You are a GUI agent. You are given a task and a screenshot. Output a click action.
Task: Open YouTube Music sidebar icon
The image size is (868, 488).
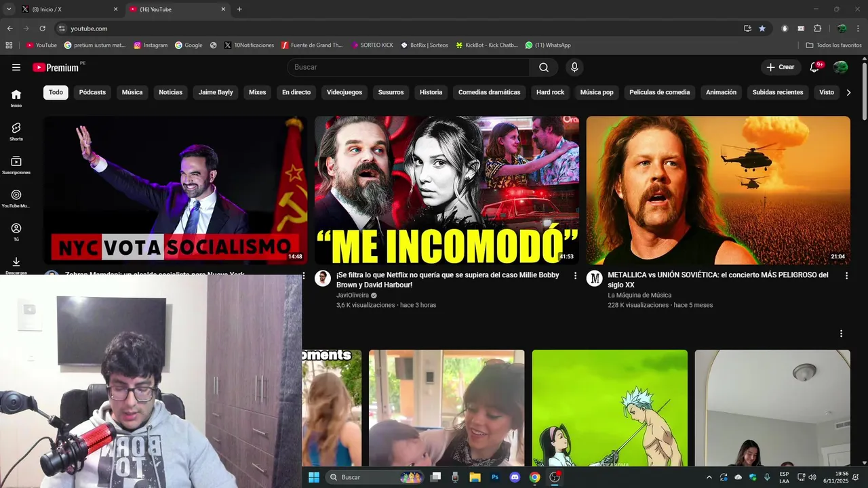point(16,199)
